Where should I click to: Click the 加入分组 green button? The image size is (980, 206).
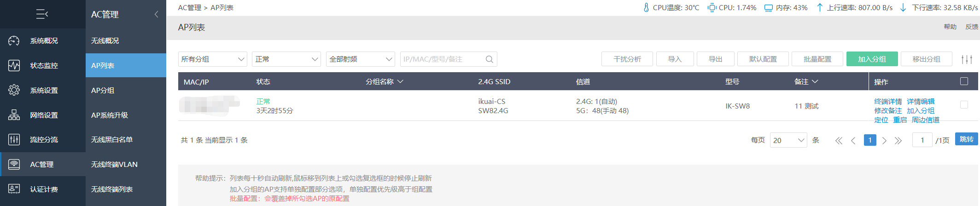872,59
